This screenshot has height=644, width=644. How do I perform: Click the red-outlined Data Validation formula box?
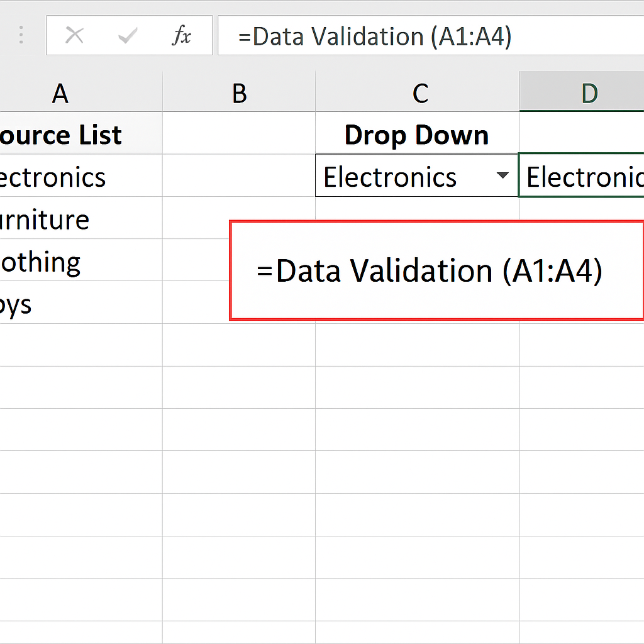[x=436, y=270]
